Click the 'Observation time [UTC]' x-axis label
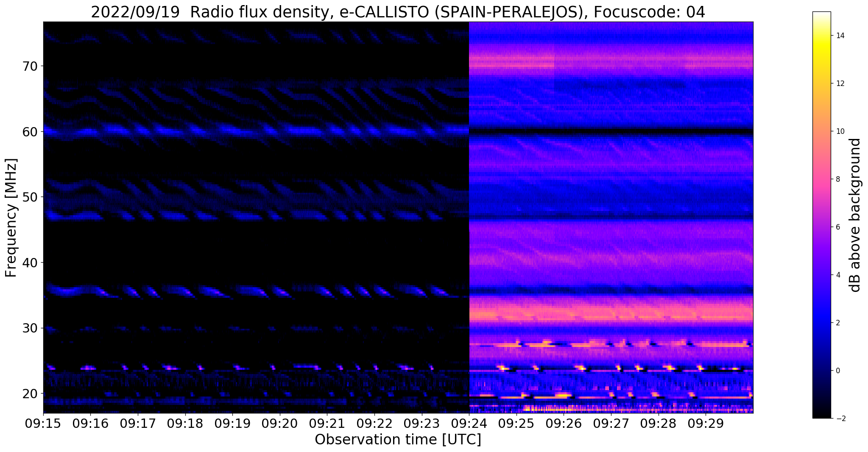The height and width of the screenshot is (452, 868). 398,440
